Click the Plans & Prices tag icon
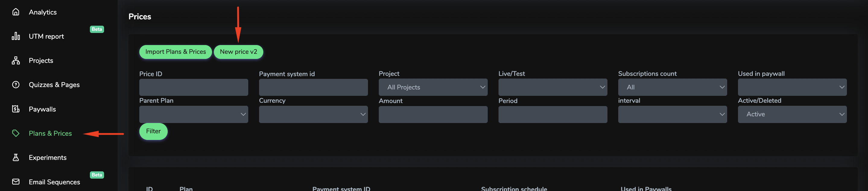This screenshot has height=191, width=868. 15,133
